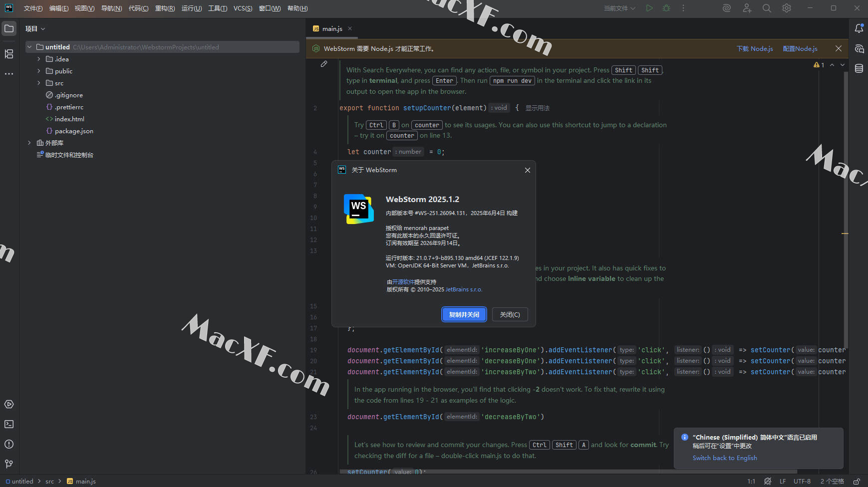The height and width of the screenshot is (487, 868).
Task: Open IDE settings gear icon
Action: [787, 8]
